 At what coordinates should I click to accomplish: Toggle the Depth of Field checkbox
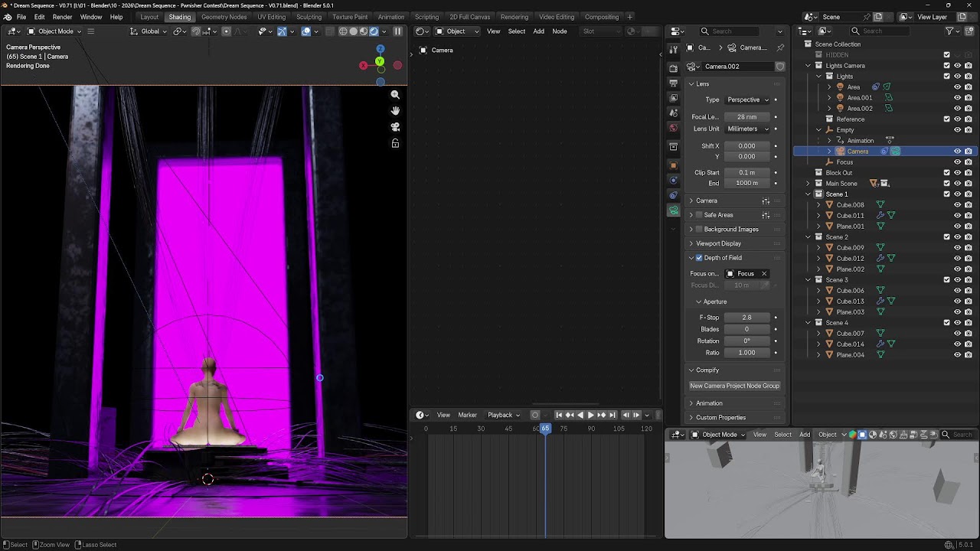699,258
